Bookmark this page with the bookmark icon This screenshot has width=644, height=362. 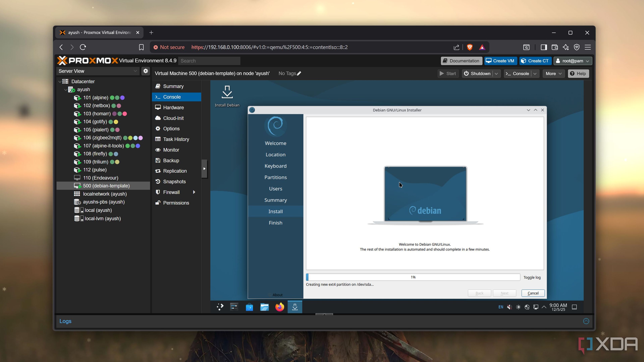tap(141, 47)
